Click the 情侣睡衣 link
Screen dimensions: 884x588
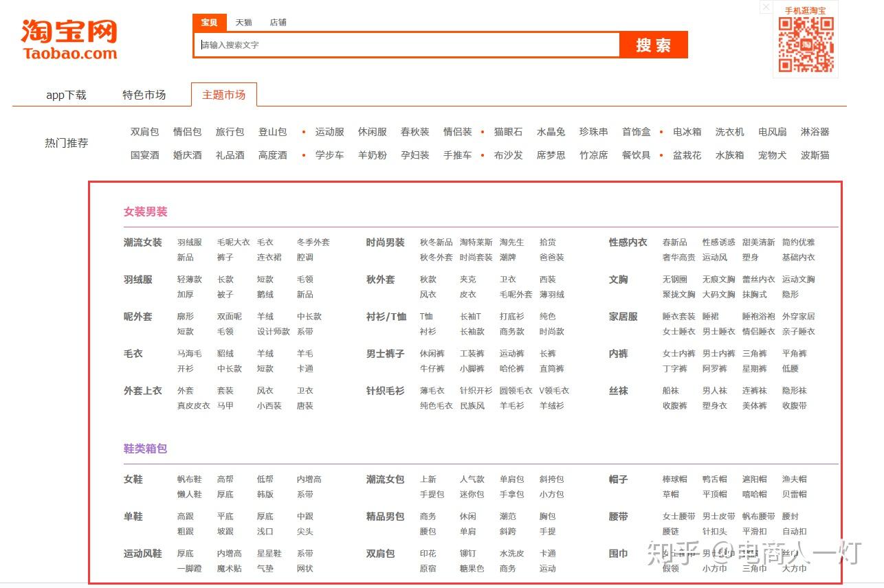pos(759,332)
